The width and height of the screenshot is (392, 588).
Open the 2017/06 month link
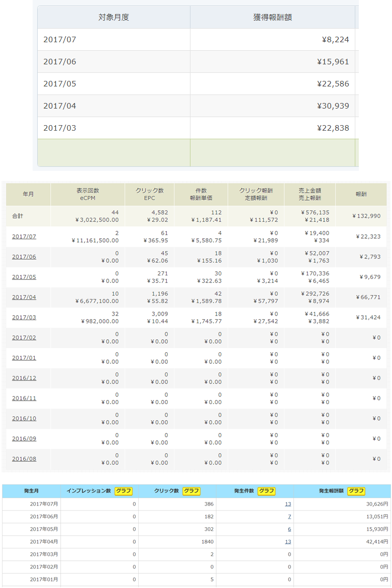pyautogui.click(x=24, y=257)
